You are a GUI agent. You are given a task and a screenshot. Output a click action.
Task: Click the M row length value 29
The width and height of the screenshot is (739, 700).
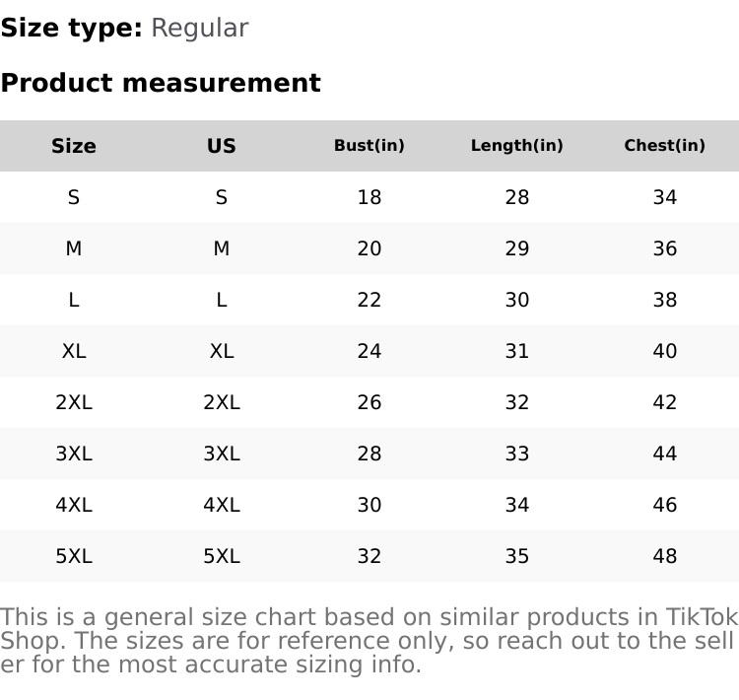[x=517, y=248]
